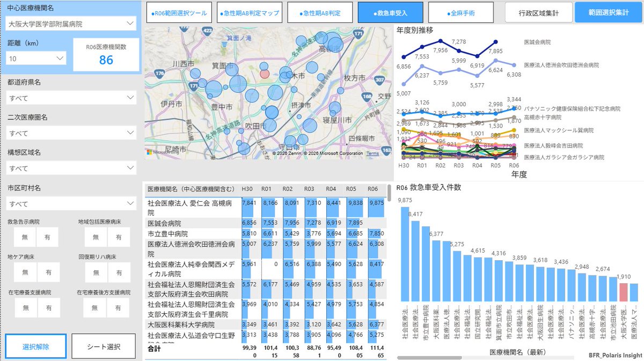
Task: Select the 社会医療法人 愛仁会 高槻病院 row
Action: (266, 208)
